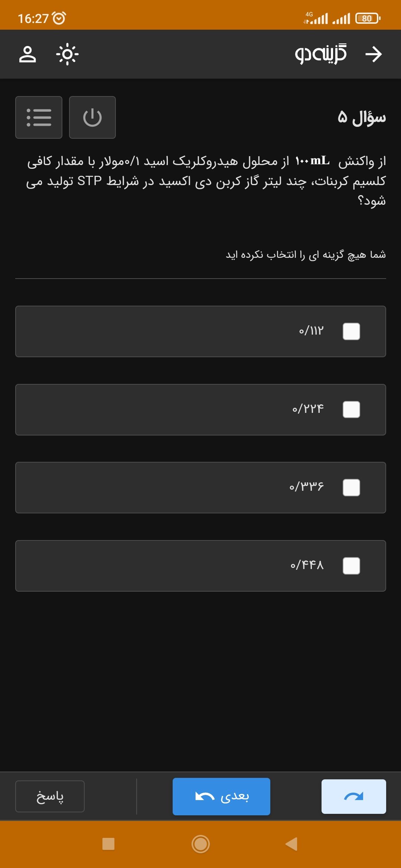Tap the Android recent apps square
Image resolution: width=401 pixels, height=868 pixels.
tap(108, 844)
